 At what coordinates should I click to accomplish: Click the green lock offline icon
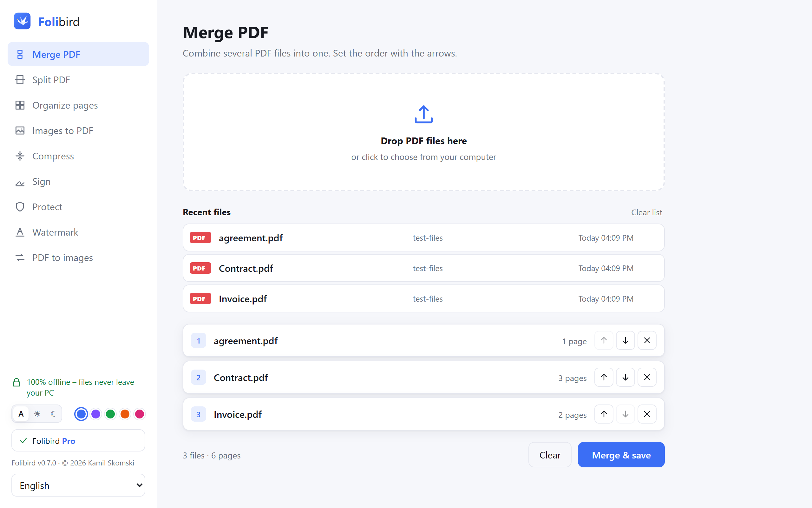[16, 382]
